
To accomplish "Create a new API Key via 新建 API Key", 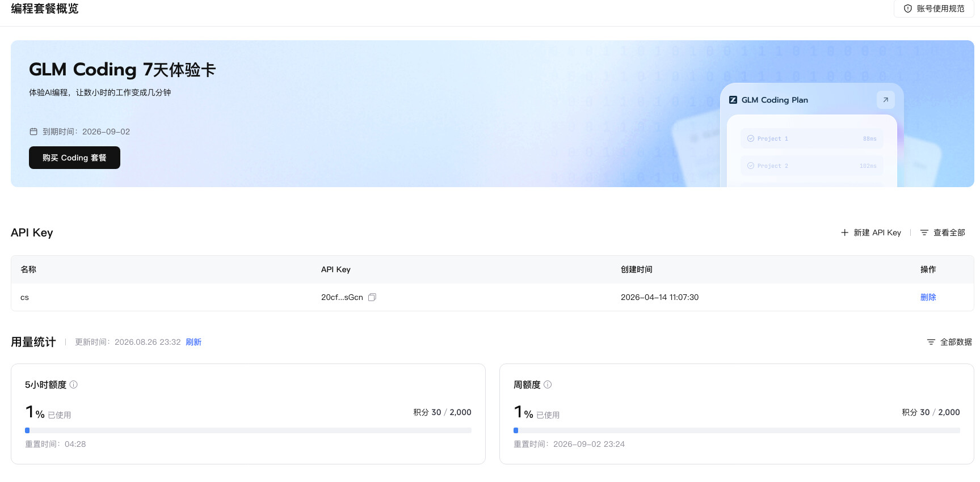I will click(871, 232).
